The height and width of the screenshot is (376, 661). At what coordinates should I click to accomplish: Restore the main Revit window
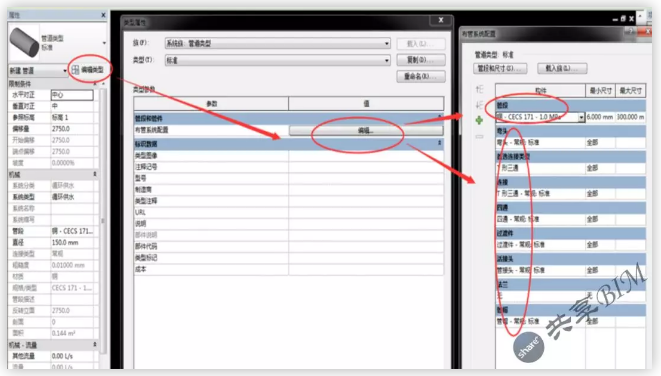pyautogui.click(x=623, y=19)
